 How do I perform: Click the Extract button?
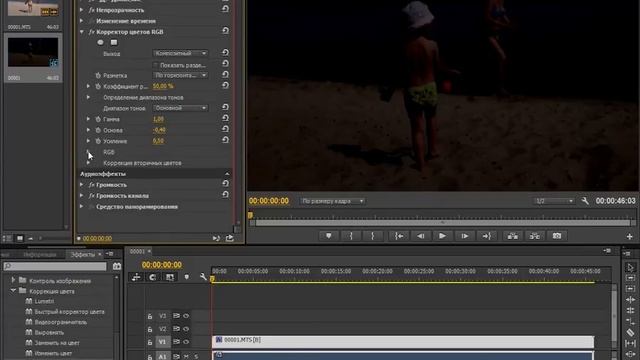point(534,236)
